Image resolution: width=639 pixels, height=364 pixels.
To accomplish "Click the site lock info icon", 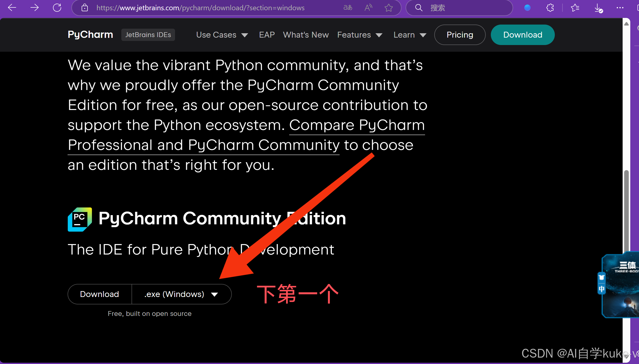I will (x=84, y=8).
